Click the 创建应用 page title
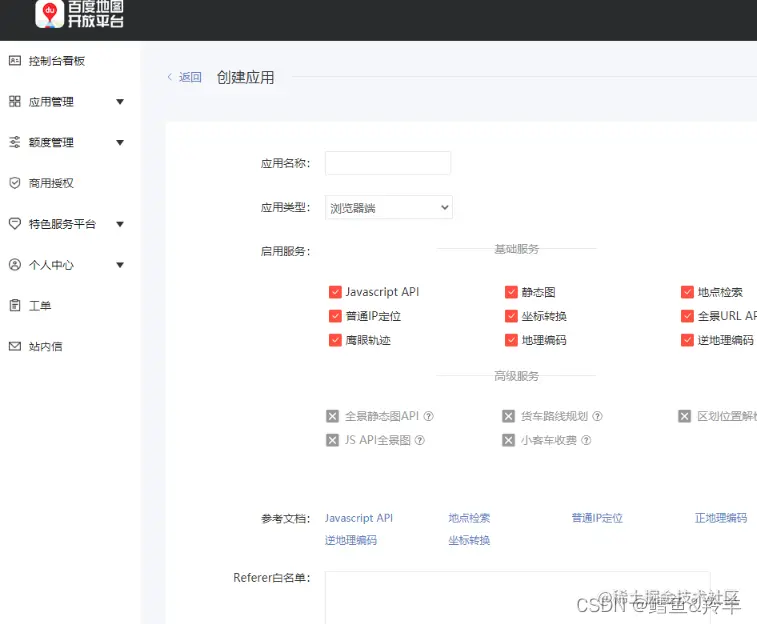757x624 pixels. pyautogui.click(x=245, y=77)
